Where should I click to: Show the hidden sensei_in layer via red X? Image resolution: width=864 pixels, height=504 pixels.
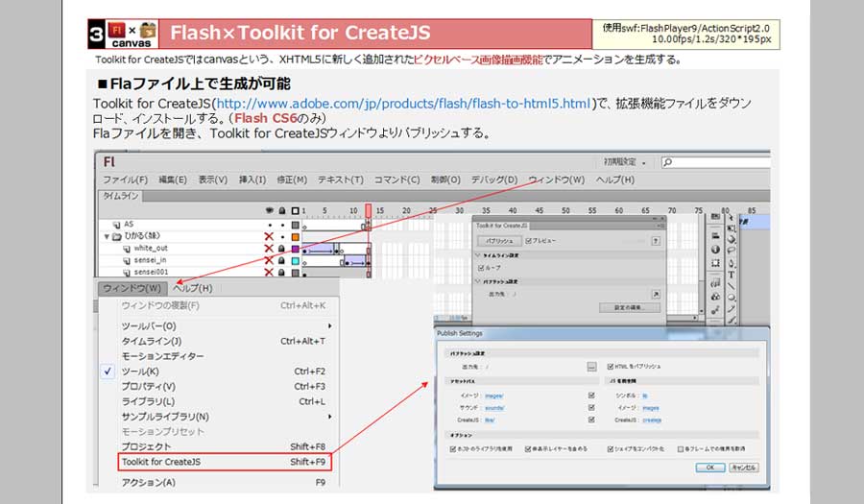point(269,260)
